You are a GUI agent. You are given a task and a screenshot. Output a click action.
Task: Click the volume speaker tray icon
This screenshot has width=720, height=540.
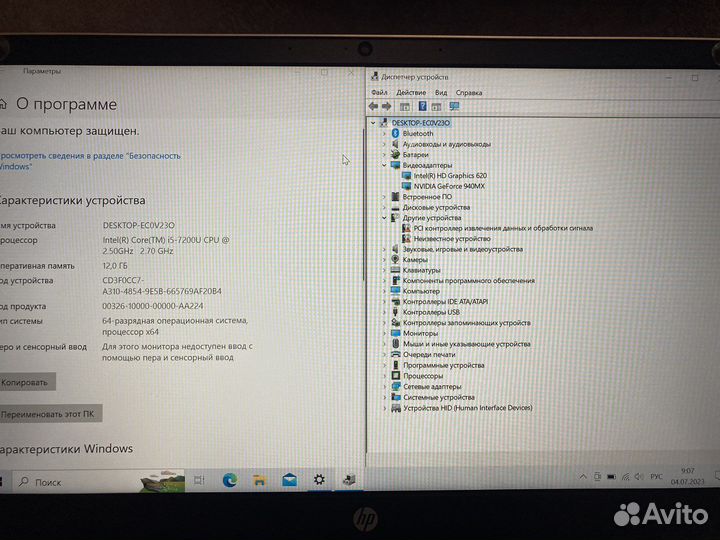tap(639, 477)
